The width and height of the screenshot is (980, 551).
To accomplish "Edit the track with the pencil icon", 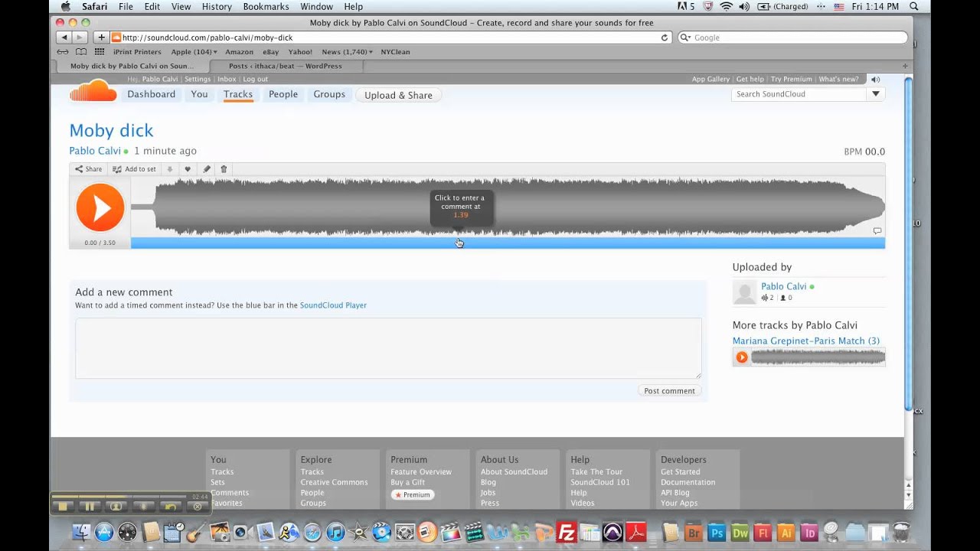I will pos(206,169).
